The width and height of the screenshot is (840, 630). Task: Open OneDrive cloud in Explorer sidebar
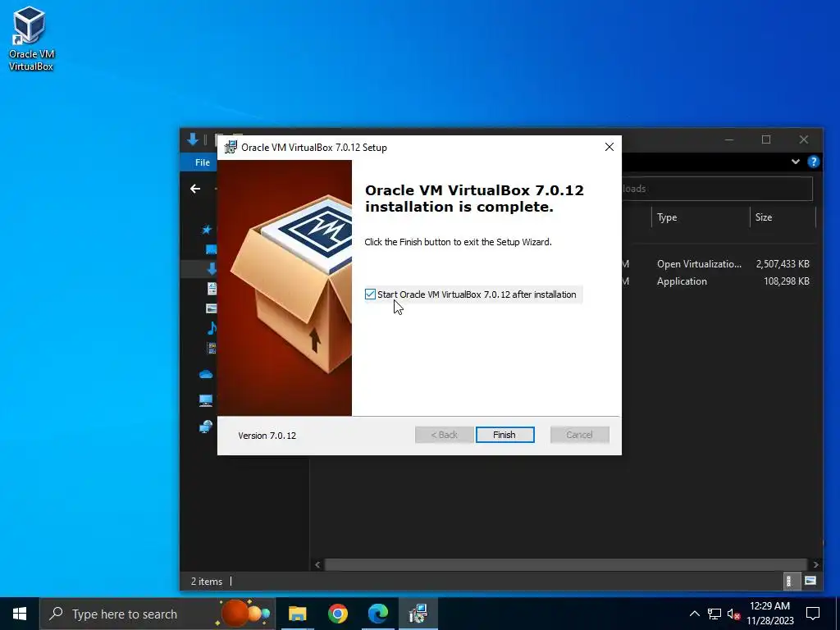(206, 374)
